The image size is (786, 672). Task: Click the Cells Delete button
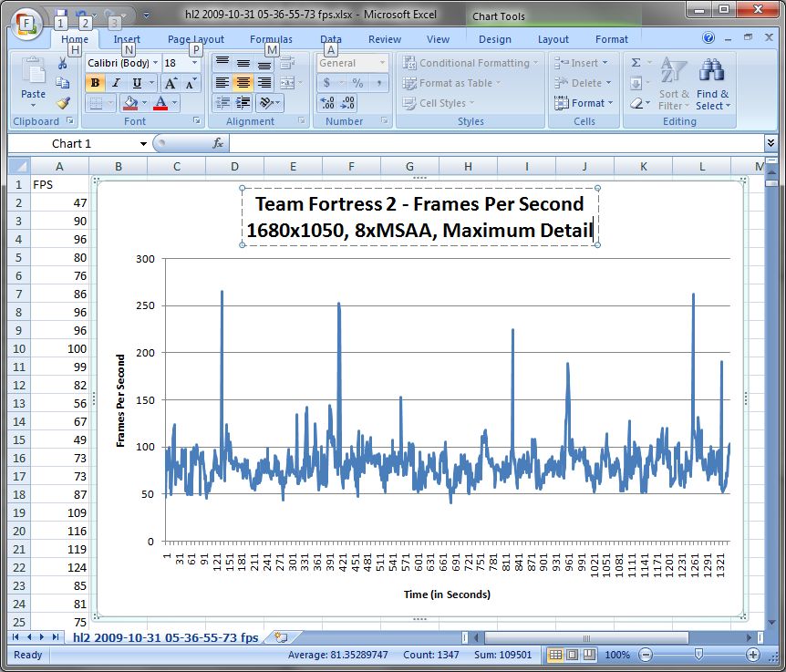point(583,83)
